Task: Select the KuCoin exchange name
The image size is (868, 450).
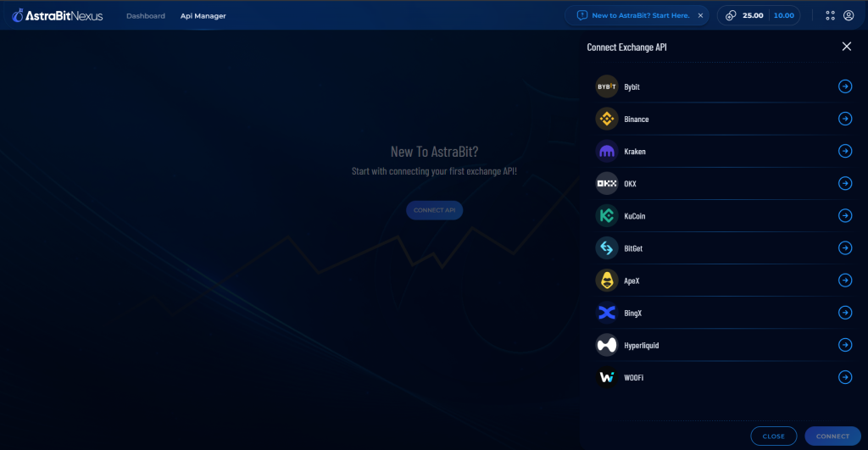Action: point(634,216)
